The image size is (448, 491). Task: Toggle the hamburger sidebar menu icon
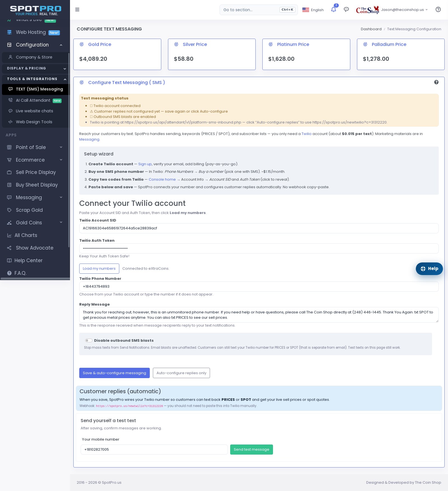click(77, 10)
